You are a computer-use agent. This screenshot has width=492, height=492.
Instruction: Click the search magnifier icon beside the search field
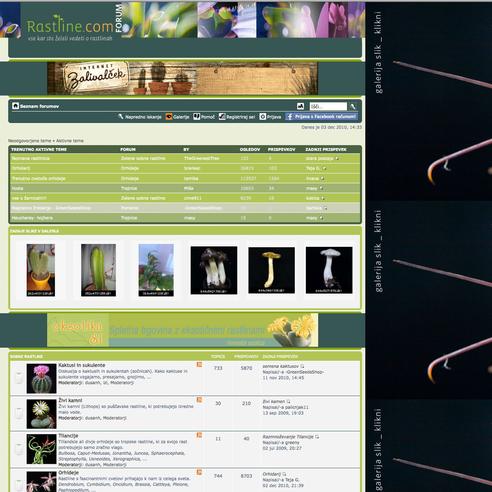click(353, 106)
